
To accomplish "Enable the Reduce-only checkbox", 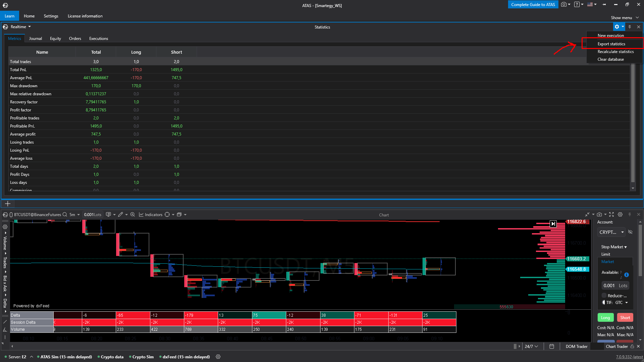I will pos(604,296).
